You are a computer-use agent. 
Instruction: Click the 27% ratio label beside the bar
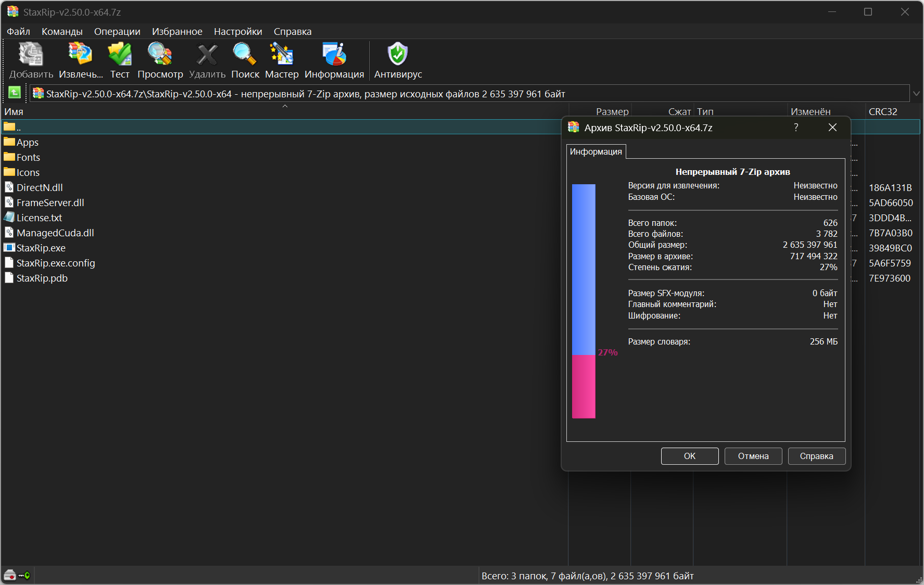pyautogui.click(x=607, y=352)
